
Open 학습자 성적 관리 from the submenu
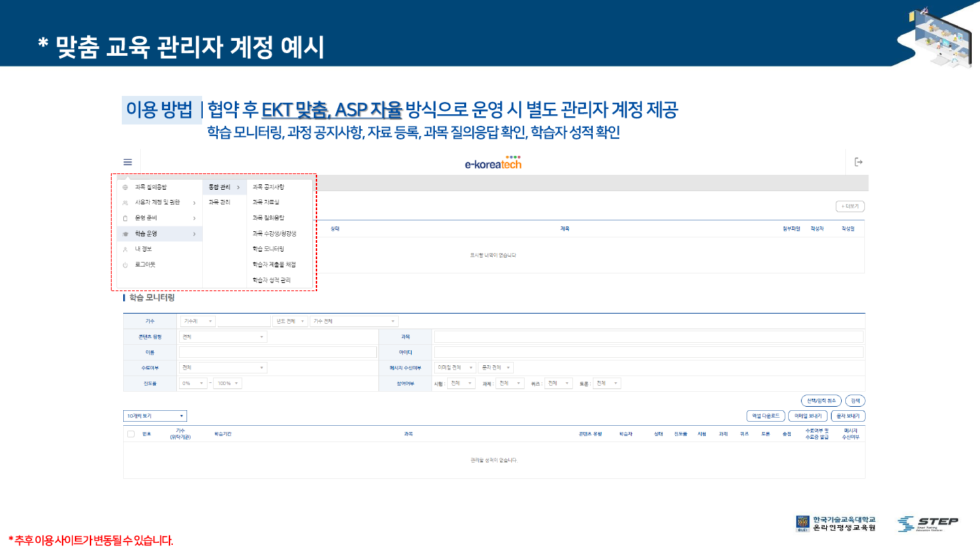[x=272, y=280]
